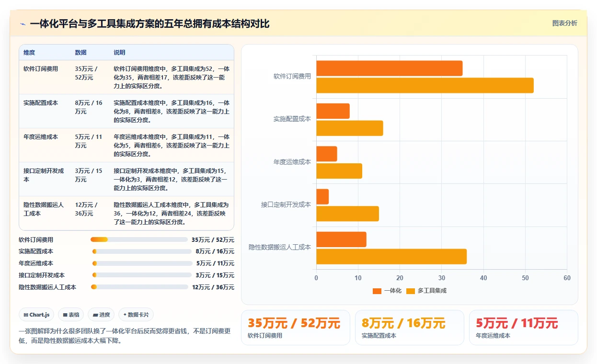Click table cell 3万元 / 15万元
Viewport: 597px width, 364px height.
tap(89, 175)
